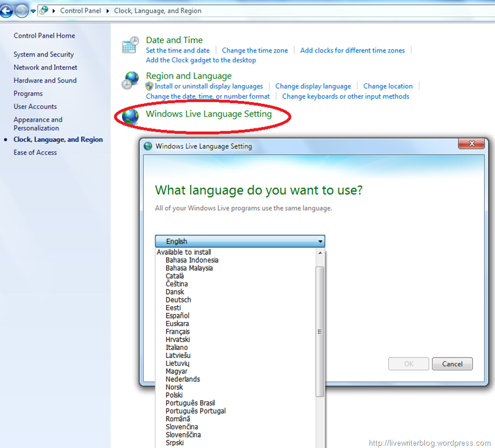Viewport: 495px width, 448px height.
Task: Select Norsk language option
Action: coord(175,387)
